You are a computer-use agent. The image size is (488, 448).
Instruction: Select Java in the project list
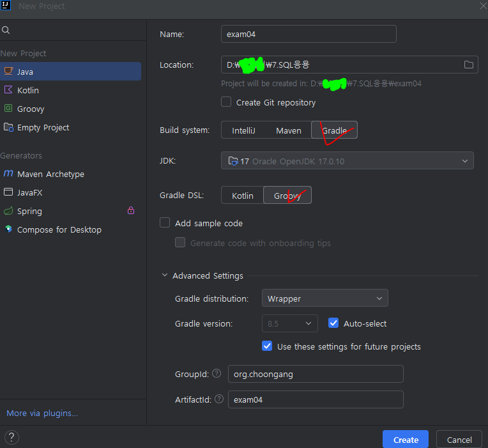pyautogui.click(x=71, y=72)
